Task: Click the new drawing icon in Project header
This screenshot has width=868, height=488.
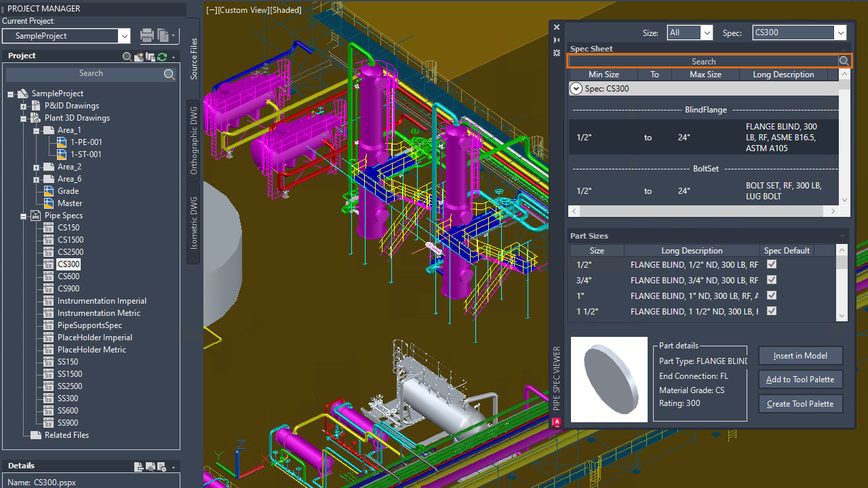Action: tap(140, 57)
